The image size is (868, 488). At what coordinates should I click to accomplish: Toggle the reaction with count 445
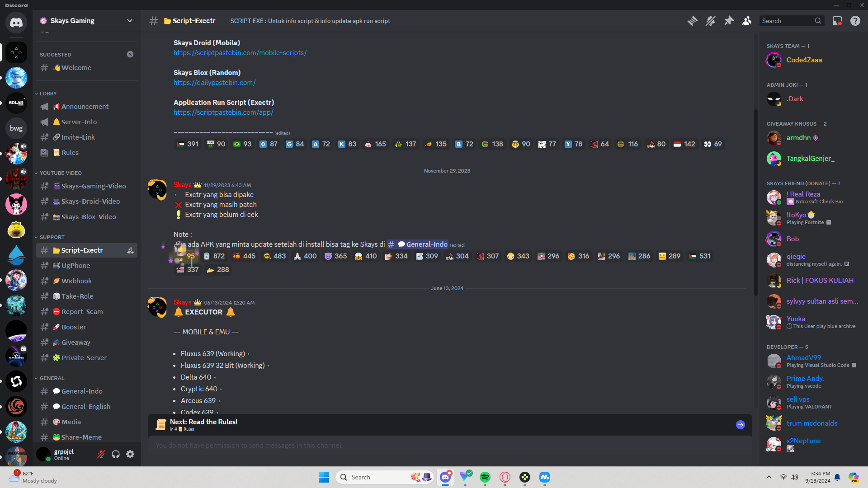[x=244, y=256]
